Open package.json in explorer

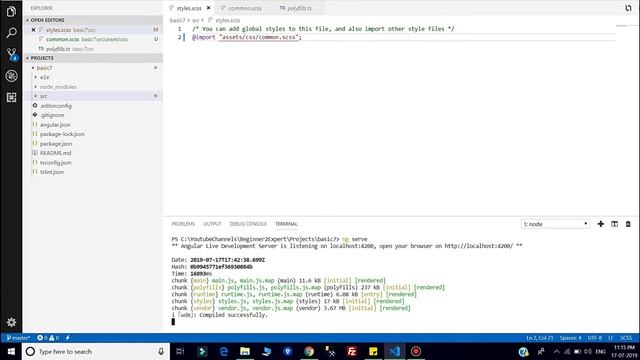coord(56,144)
